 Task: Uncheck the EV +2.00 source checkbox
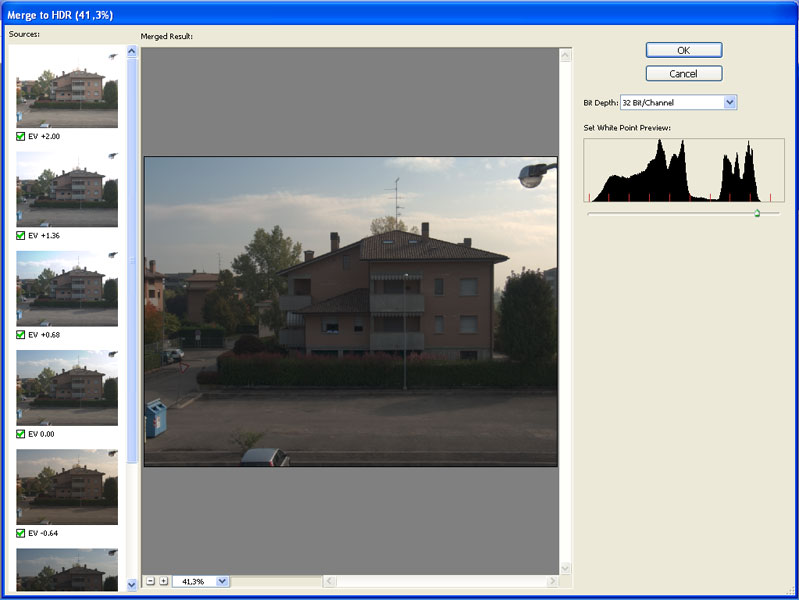point(20,137)
